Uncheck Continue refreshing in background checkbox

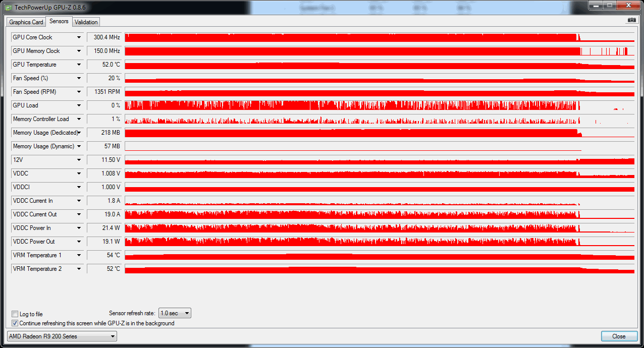(15, 323)
